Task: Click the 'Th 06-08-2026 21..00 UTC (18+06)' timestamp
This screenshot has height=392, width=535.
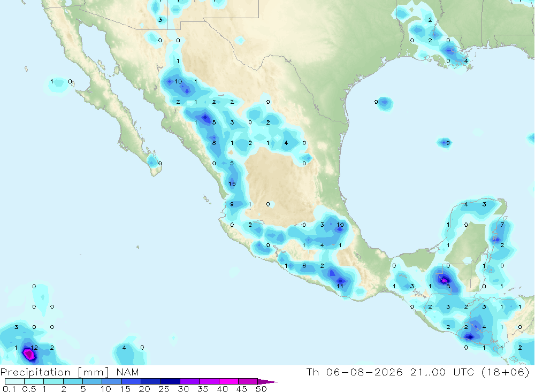Action: pyautogui.click(x=418, y=372)
